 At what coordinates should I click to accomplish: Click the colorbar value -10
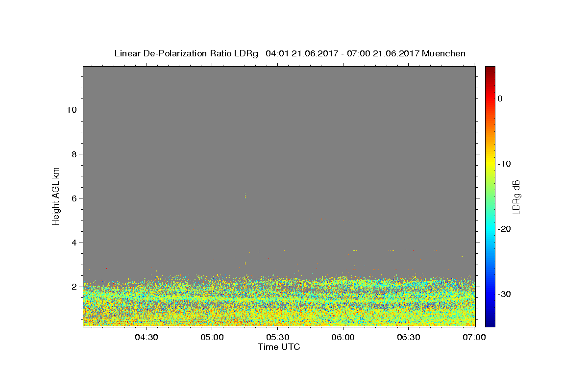(504, 164)
